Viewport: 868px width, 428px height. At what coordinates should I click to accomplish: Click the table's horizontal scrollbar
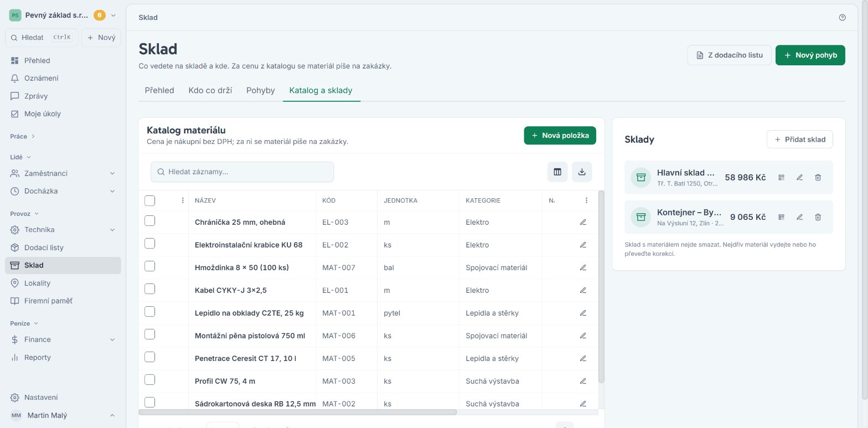[x=298, y=412]
